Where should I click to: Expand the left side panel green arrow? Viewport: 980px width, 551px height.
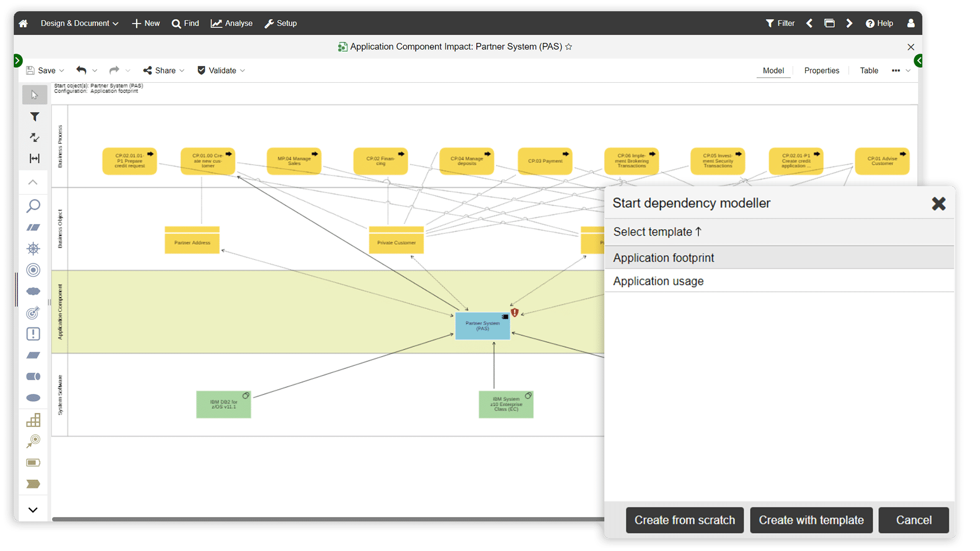point(18,61)
